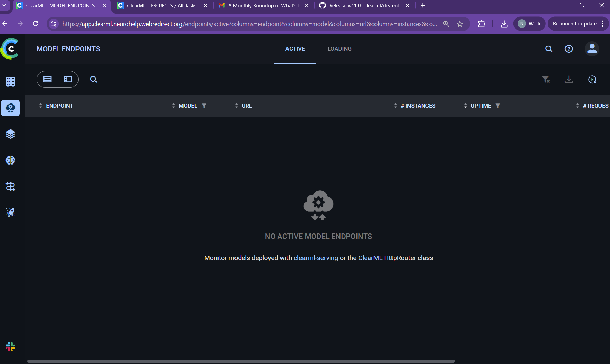Close the Release v2.1.0 GitHub tab
Image resolution: width=610 pixels, height=364 pixels.
(407, 6)
